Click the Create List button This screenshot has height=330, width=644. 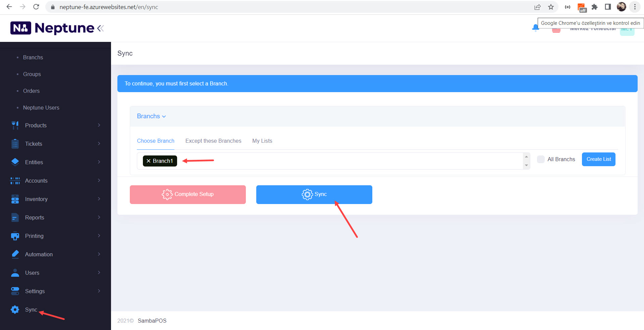click(598, 159)
